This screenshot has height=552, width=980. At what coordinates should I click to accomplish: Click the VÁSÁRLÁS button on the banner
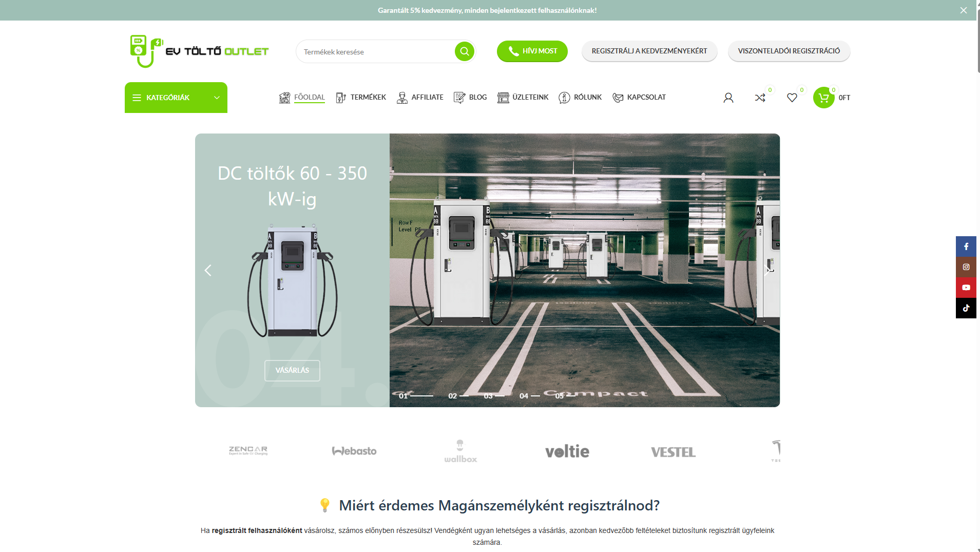(x=292, y=370)
